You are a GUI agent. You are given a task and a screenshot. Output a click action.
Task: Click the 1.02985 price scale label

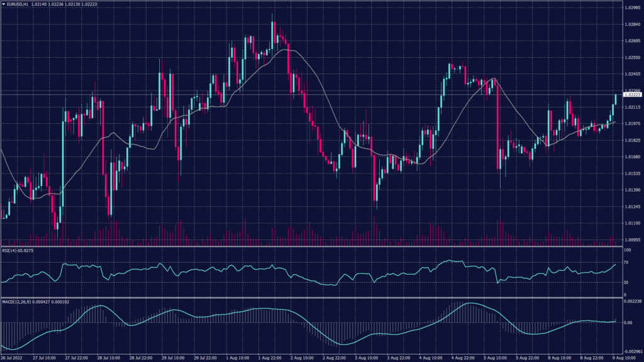(x=631, y=8)
